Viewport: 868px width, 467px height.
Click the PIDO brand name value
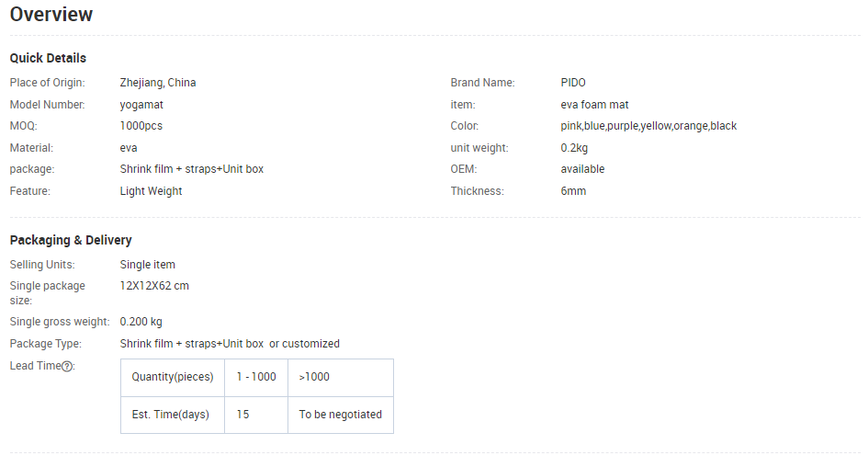(x=573, y=83)
